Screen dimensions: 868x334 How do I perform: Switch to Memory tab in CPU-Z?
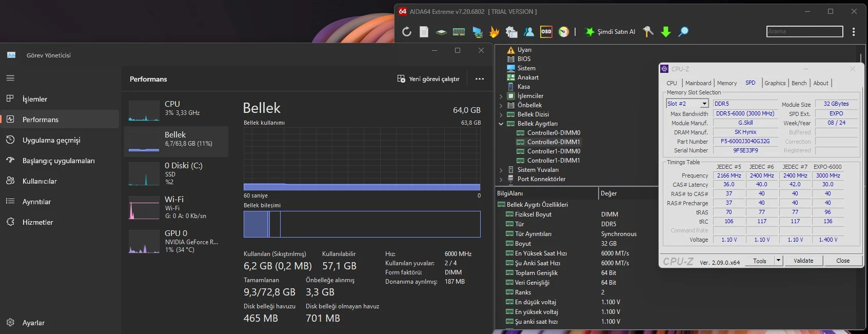point(727,83)
